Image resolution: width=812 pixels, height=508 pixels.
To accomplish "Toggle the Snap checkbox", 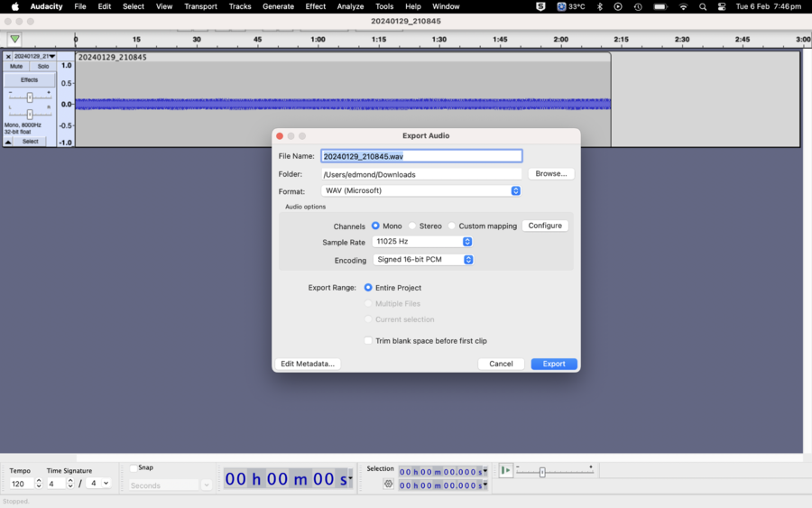I will (134, 468).
